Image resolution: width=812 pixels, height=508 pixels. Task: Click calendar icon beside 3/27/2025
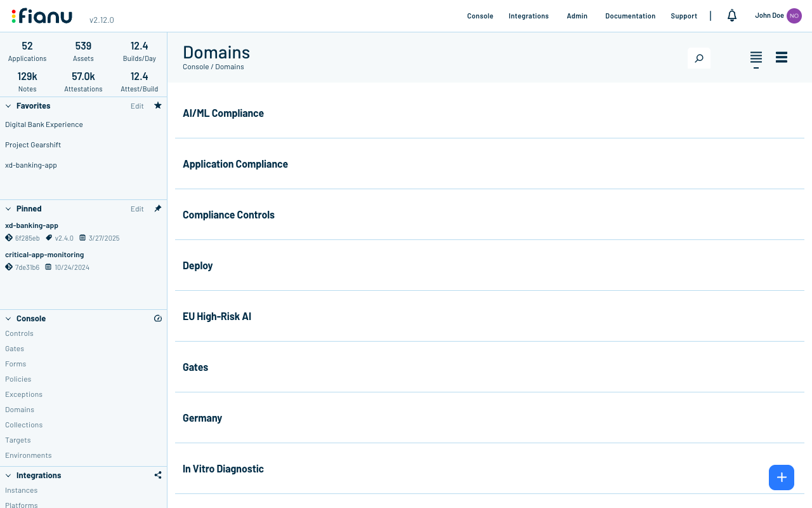pos(82,238)
